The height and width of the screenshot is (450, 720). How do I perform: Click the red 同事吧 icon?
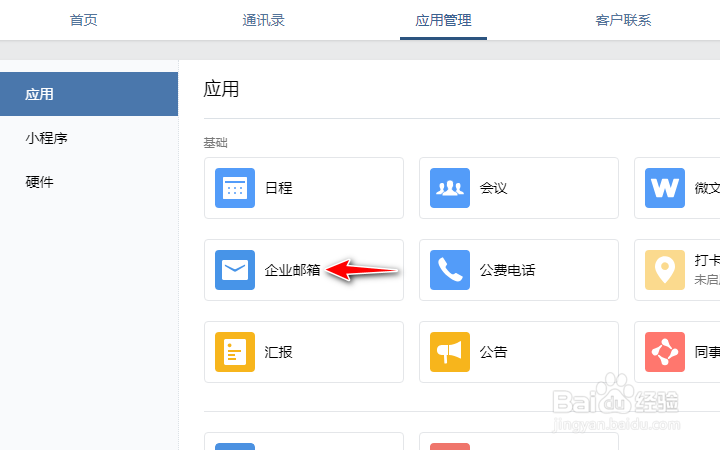coord(664,352)
